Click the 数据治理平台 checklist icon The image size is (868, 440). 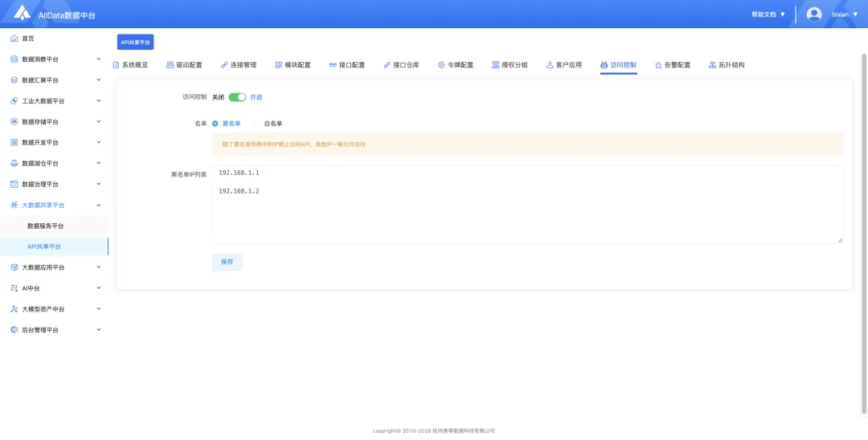coord(14,184)
